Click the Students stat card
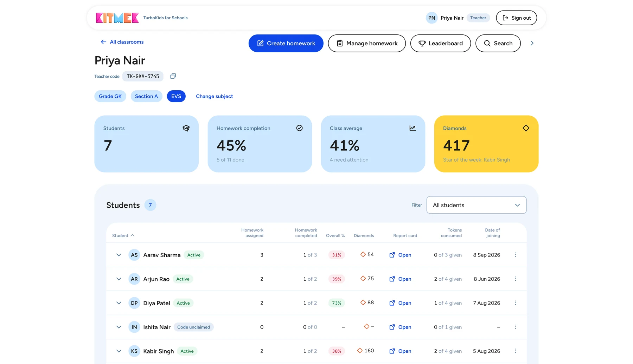The height and width of the screenshot is (364, 633). click(146, 144)
